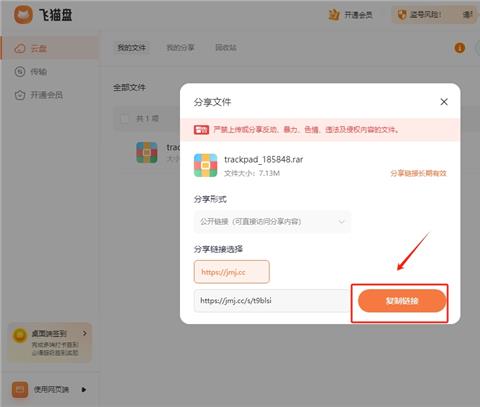Viewport: 480px width, 407px height.
Task: Click the orange info icon at top right
Action: pyautogui.click(x=460, y=48)
